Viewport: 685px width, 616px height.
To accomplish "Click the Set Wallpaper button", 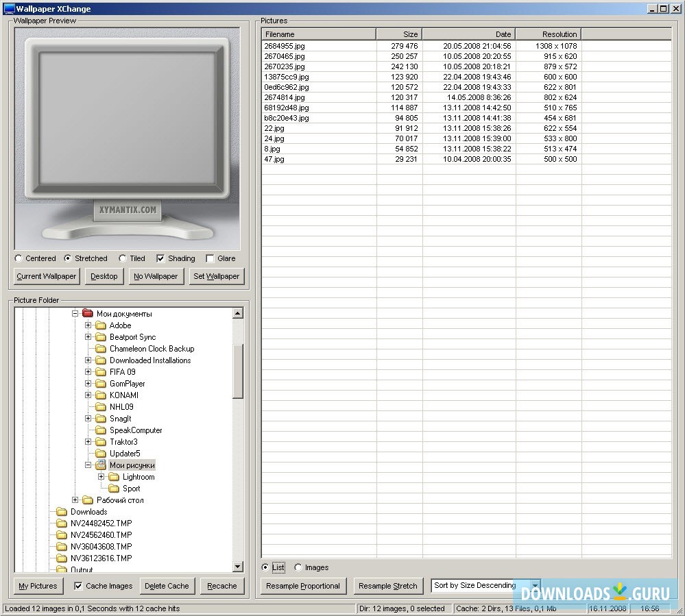I will click(216, 276).
